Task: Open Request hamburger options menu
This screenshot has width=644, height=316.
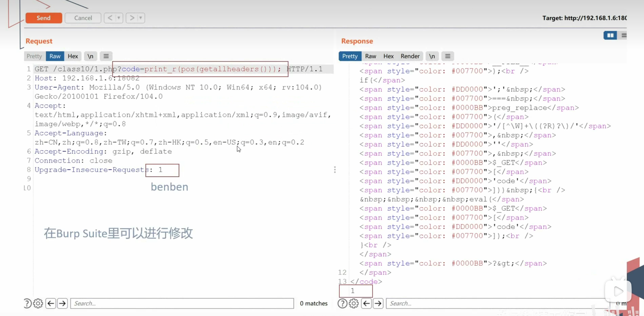Action: tap(106, 56)
